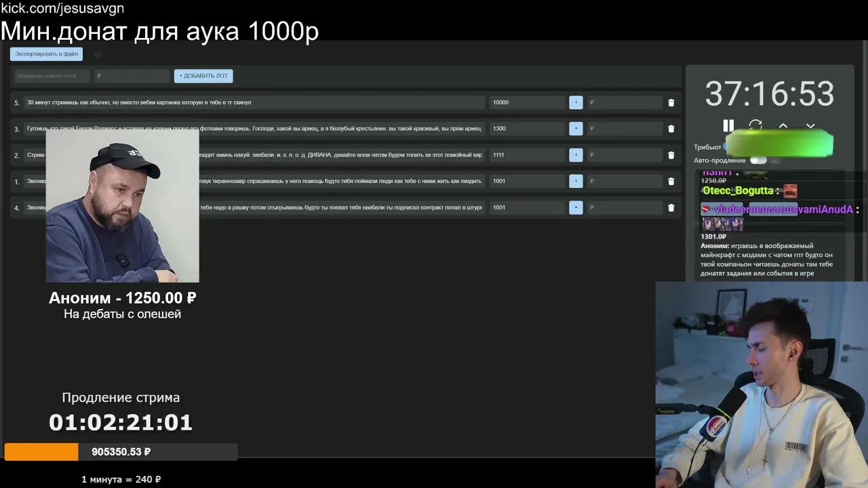Delete lot 3 with the trash icon

[x=671, y=129]
